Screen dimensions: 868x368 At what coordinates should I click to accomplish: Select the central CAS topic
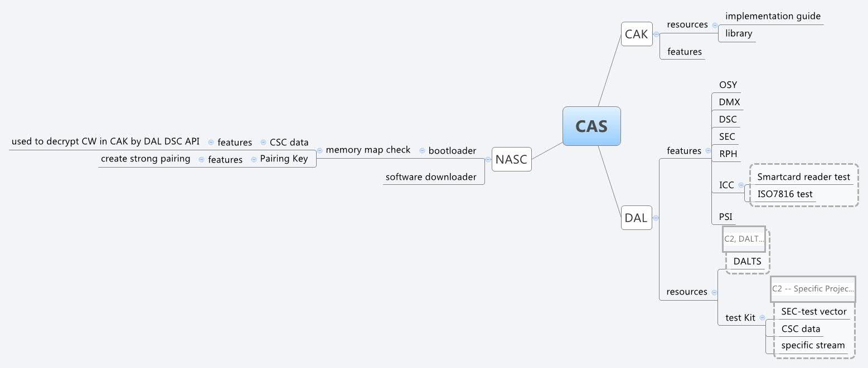click(x=591, y=126)
